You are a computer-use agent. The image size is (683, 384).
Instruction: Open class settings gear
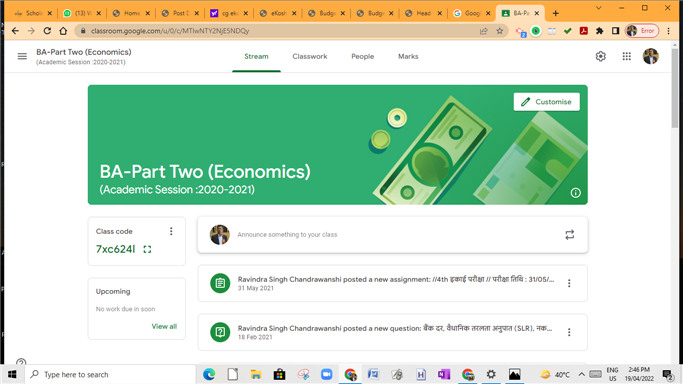pos(601,56)
